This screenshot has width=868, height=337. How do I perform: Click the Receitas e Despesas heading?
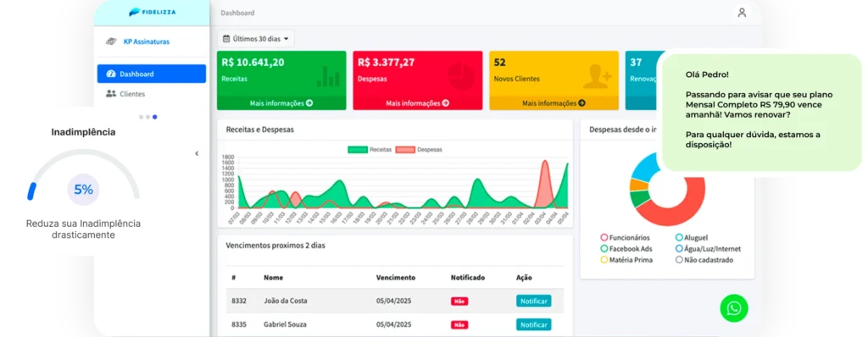coord(259,130)
